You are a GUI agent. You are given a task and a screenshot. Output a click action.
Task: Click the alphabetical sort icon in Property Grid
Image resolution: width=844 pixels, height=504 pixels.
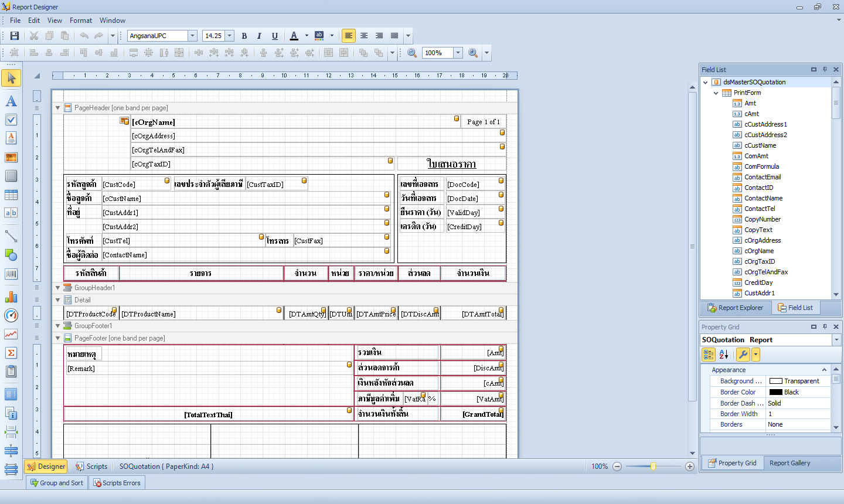pos(724,355)
